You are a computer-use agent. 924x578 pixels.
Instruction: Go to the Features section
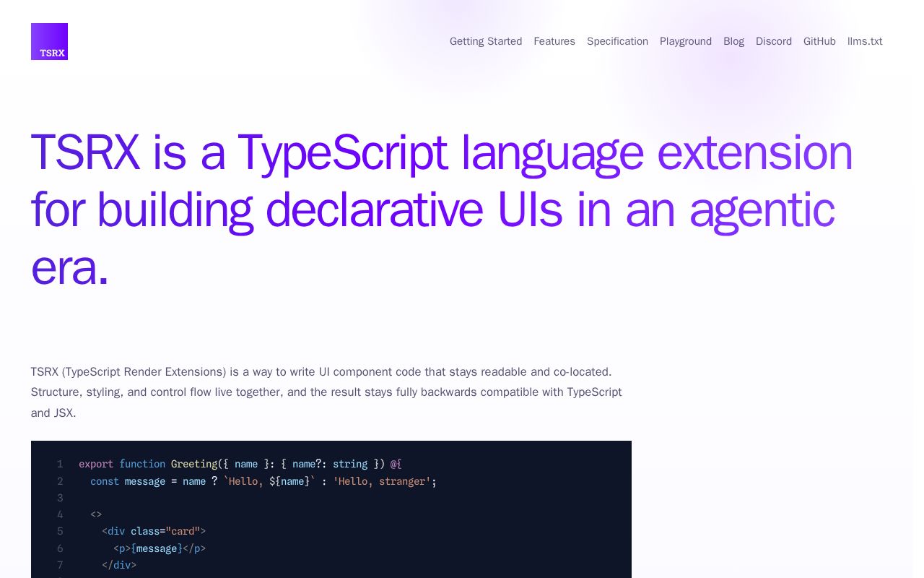554,41
